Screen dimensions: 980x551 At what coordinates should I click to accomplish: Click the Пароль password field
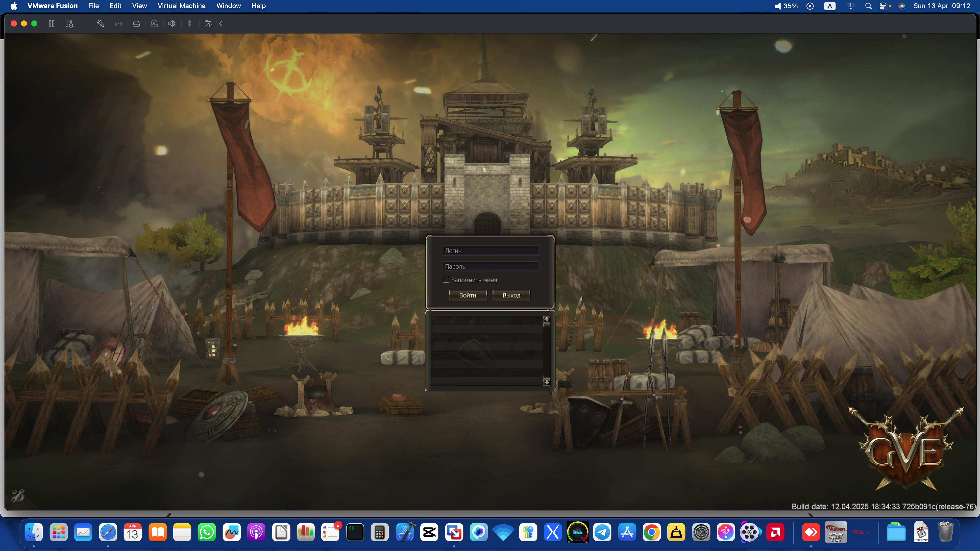pyautogui.click(x=491, y=266)
